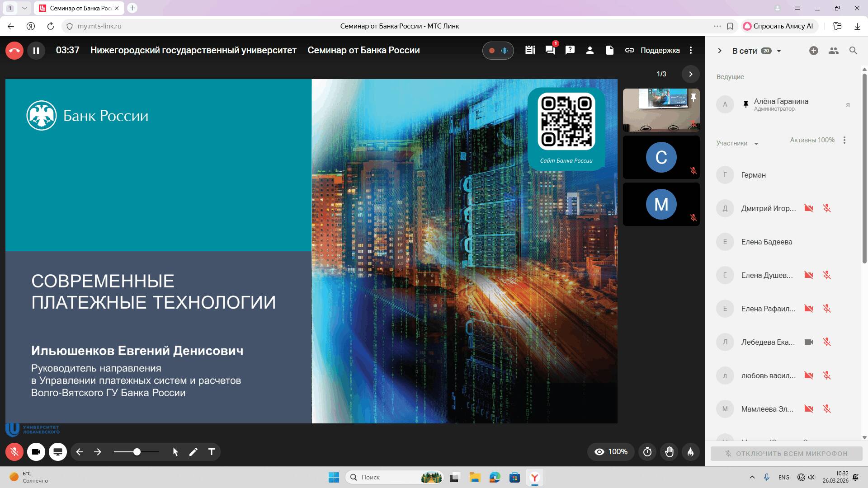Viewport: 868px width, 488px height.
Task: Unmute your microphone at bottom left
Action: pos(14,452)
